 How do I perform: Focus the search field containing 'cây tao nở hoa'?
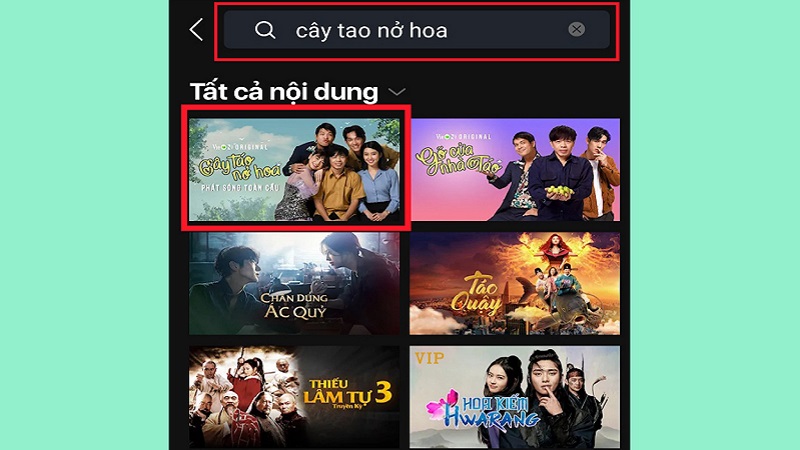416,30
